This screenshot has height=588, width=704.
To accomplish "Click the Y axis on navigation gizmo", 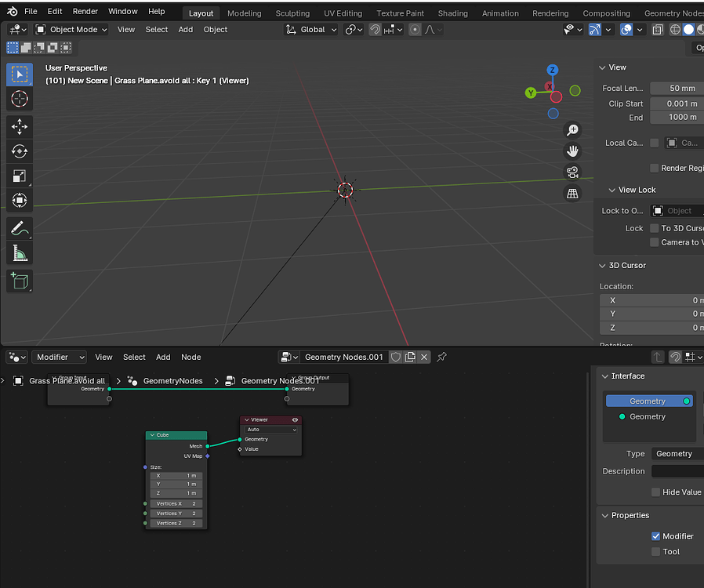I will (x=531, y=93).
